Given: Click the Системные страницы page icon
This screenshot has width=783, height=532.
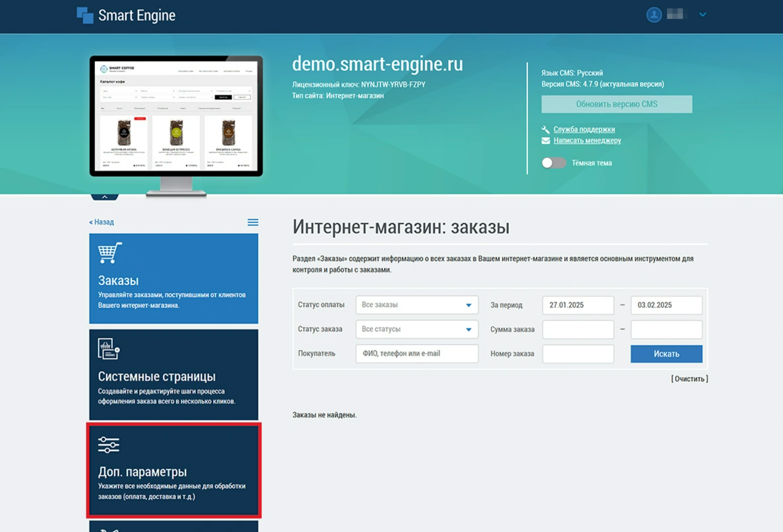Looking at the screenshot, I should (109, 349).
